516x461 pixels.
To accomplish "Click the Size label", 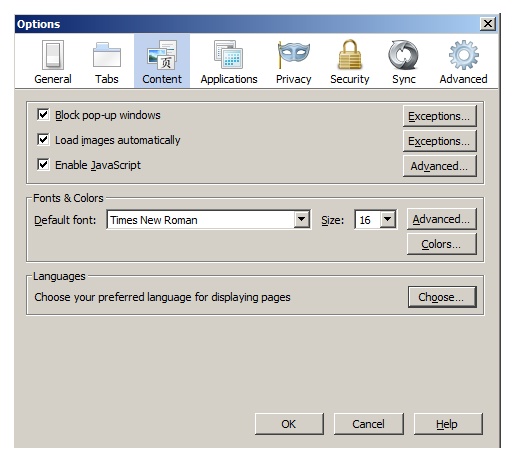I will point(332,220).
